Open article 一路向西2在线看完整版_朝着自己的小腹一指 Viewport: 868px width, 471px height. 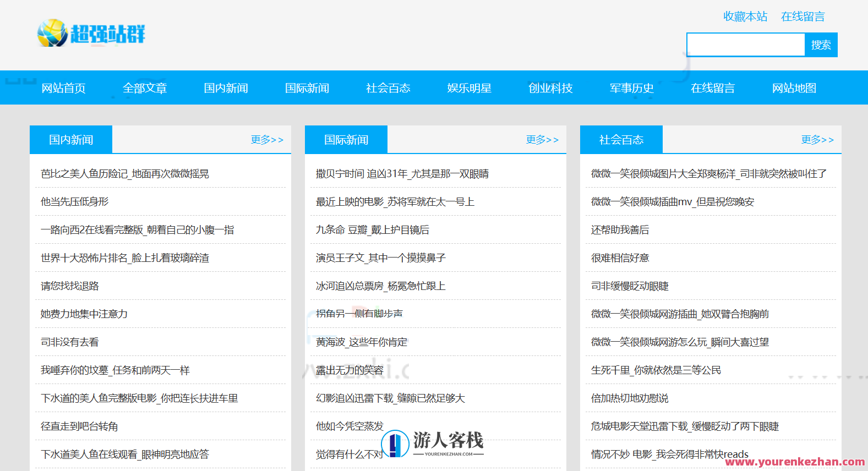(x=138, y=230)
